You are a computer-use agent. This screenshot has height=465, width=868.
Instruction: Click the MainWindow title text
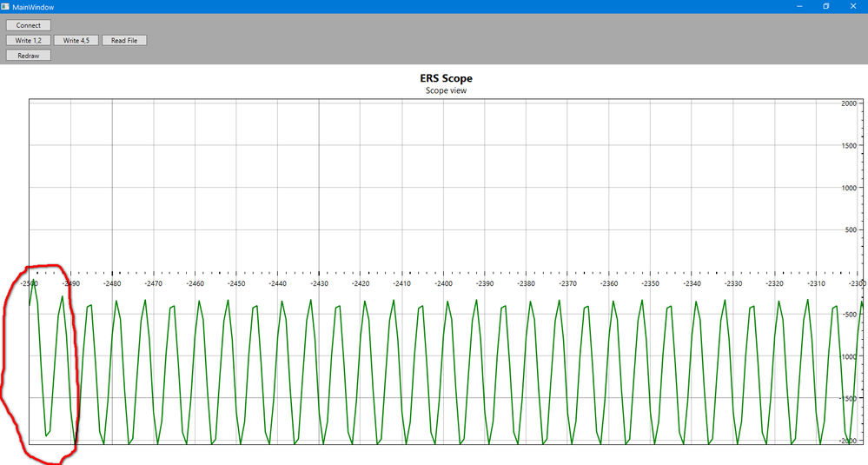33,7
